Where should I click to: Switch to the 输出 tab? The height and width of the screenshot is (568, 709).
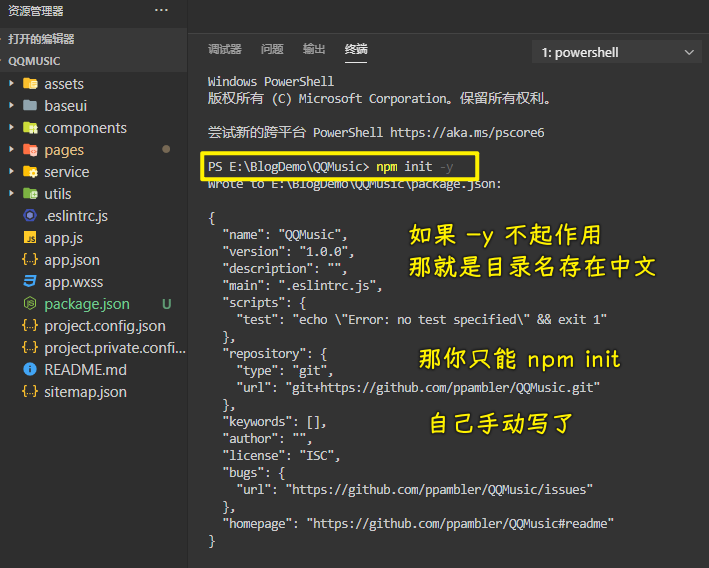click(x=314, y=49)
